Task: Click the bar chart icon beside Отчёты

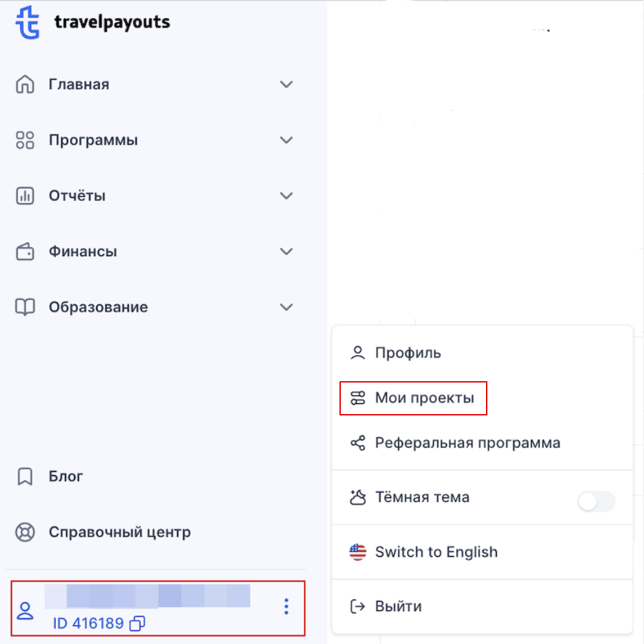Action: [25, 196]
